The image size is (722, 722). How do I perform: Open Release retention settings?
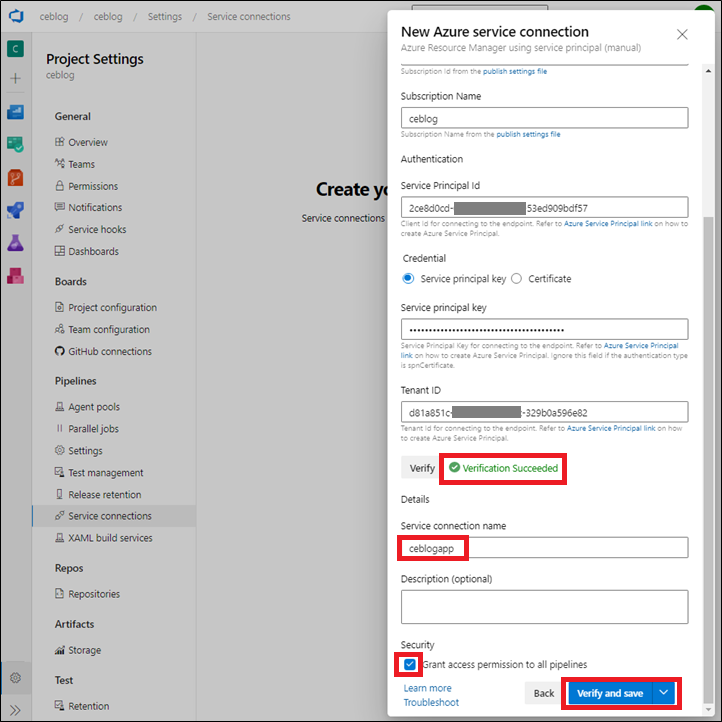[x=105, y=495]
